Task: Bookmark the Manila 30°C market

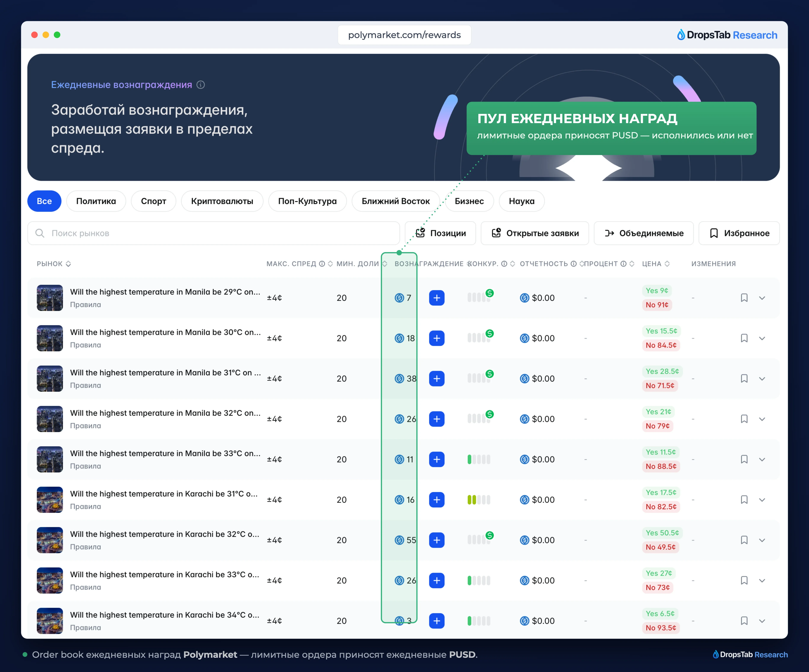Action: click(x=744, y=338)
